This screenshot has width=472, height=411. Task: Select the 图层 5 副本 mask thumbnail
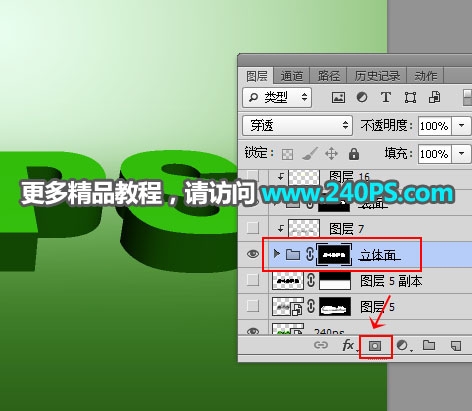335,281
